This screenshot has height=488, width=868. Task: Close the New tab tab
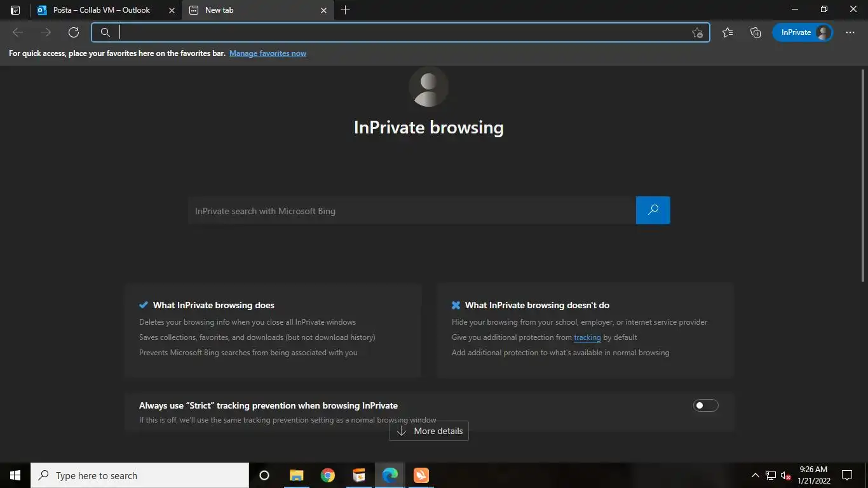click(x=323, y=10)
